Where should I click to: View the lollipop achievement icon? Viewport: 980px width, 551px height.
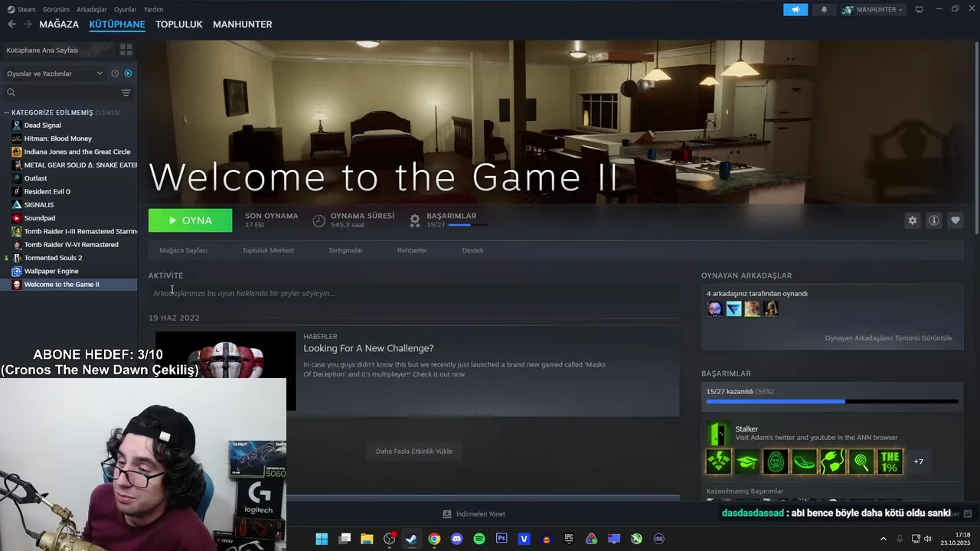(861, 461)
